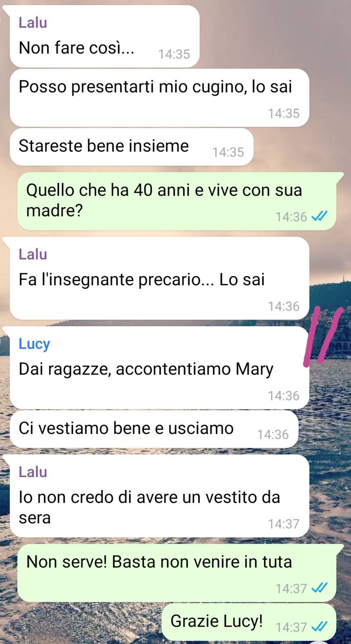Screen dimensions: 351x644
Task: Tap the 'Fa l'insegnante precario... Lo sai' message
Action: [x=159, y=278]
